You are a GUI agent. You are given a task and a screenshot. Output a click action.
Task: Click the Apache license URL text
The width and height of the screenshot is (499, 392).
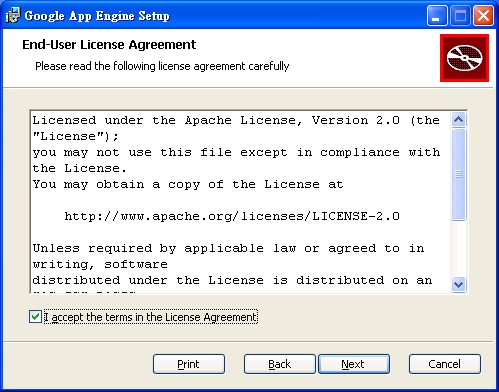(232, 216)
